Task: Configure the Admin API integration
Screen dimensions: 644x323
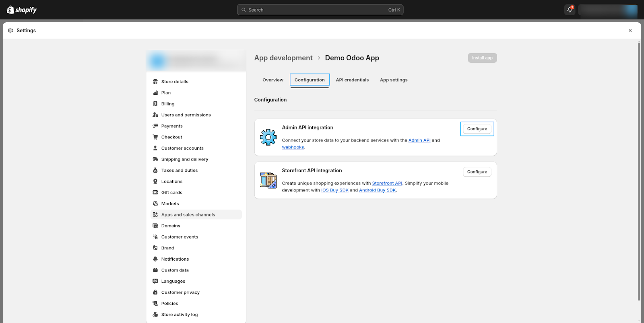Action: (477, 129)
